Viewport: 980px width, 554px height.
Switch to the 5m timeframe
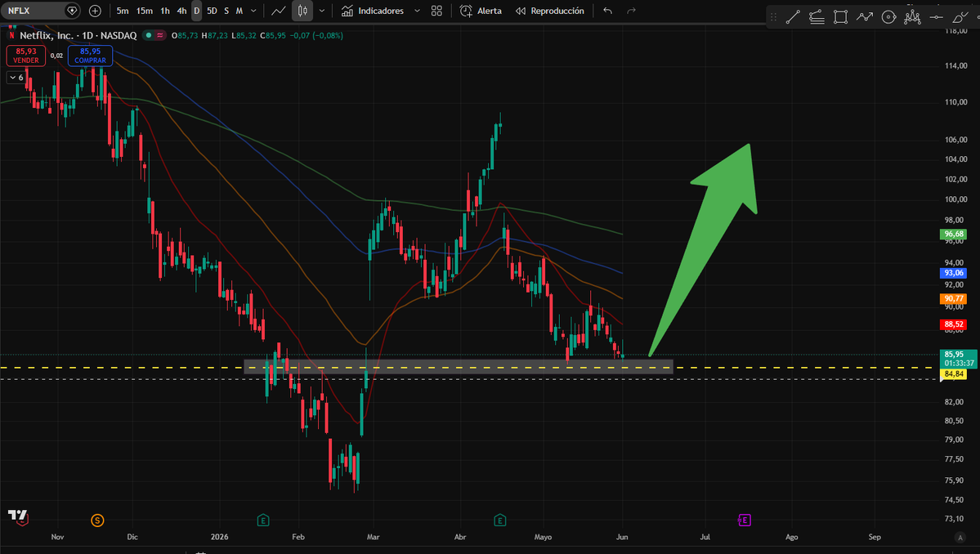123,11
